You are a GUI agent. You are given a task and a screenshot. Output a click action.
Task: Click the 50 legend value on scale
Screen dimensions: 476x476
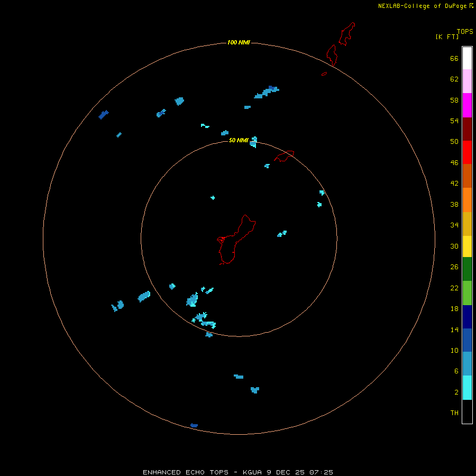pos(454,142)
